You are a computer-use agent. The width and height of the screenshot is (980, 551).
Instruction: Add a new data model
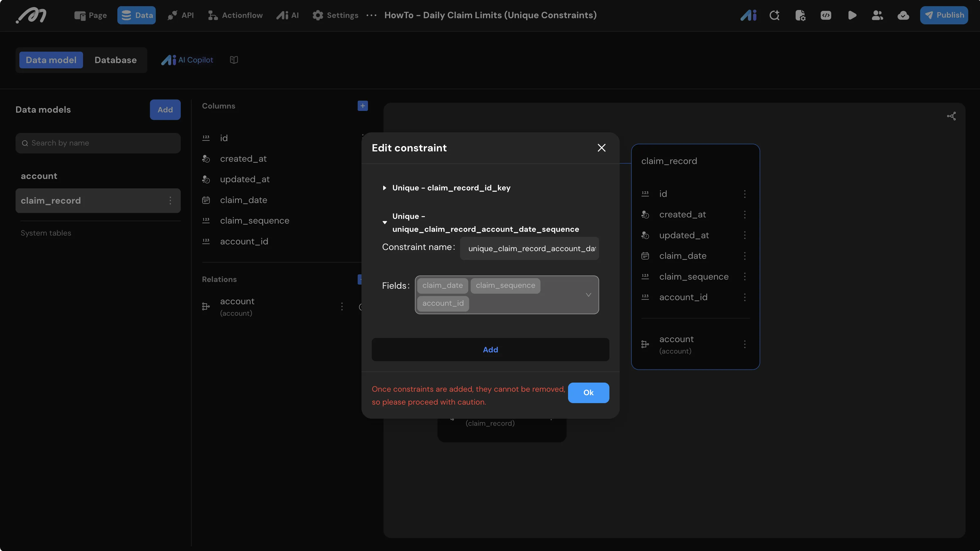[165, 110]
